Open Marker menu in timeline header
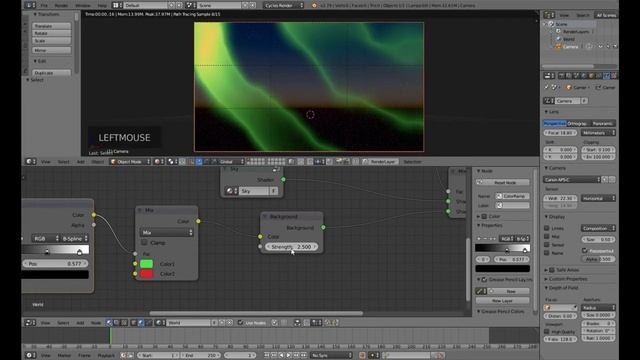640x360 pixels. 64,356
